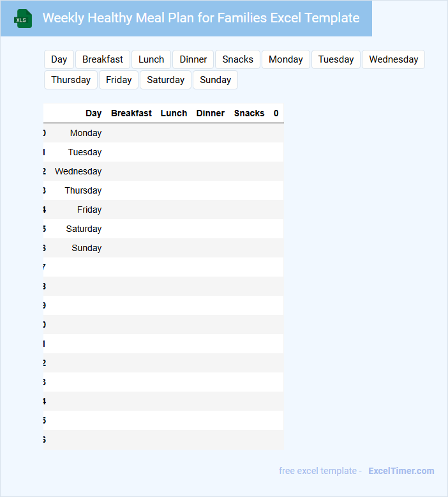Choose the Tuesday tag button
Viewport: 448px width, 497px height.
(336, 59)
